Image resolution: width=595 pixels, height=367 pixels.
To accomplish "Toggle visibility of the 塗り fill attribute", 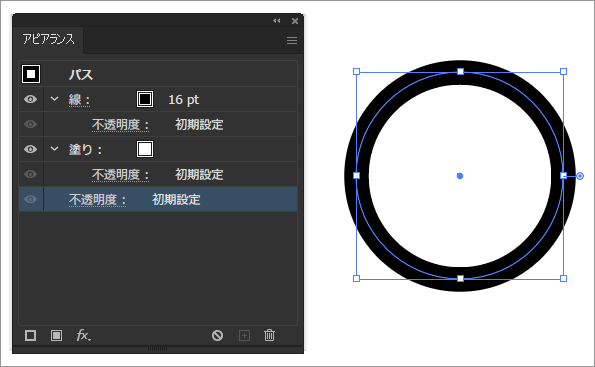I will pos(30,149).
